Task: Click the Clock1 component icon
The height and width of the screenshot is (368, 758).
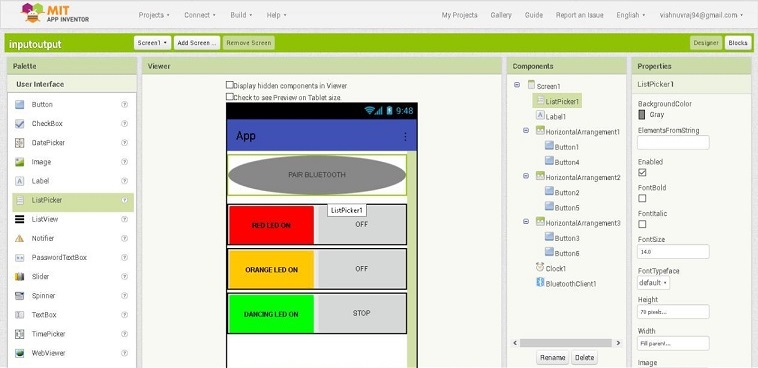Action: tap(540, 267)
